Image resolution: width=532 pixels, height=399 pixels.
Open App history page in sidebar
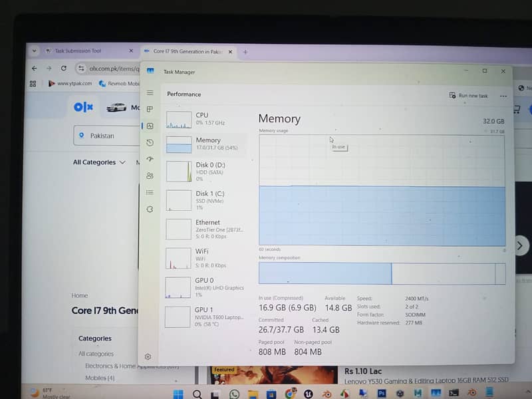(150, 142)
